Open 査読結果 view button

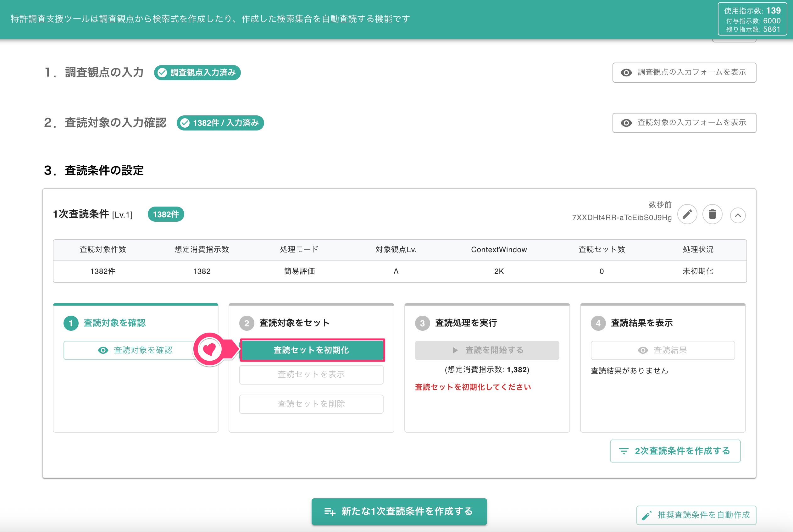pyautogui.click(x=663, y=350)
